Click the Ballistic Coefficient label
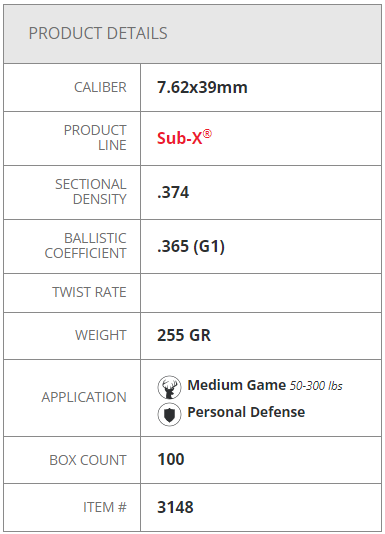 (x=86, y=246)
